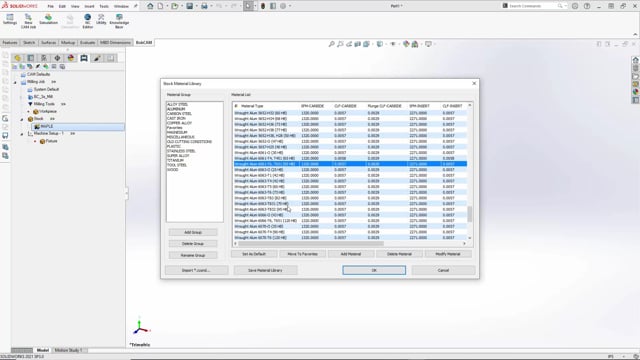Click the Save Material Library button
The height and width of the screenshot is (360, 640).
click(265, 270)
